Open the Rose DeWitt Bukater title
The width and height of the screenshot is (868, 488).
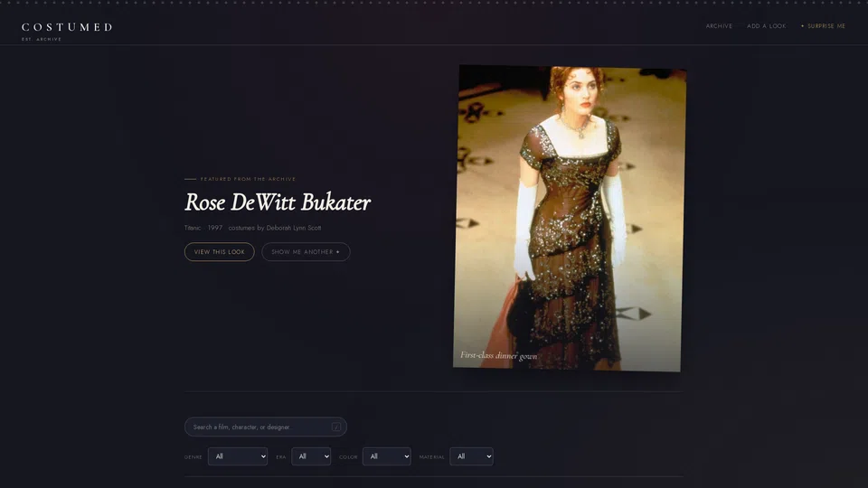(x=278, y=202)
